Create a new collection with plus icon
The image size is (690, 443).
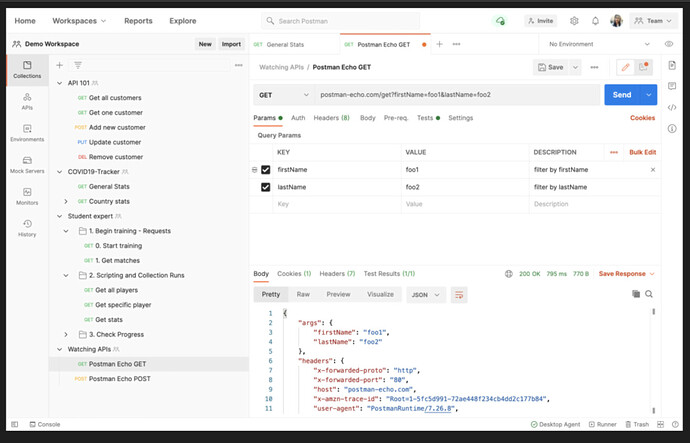click(59, 65)
